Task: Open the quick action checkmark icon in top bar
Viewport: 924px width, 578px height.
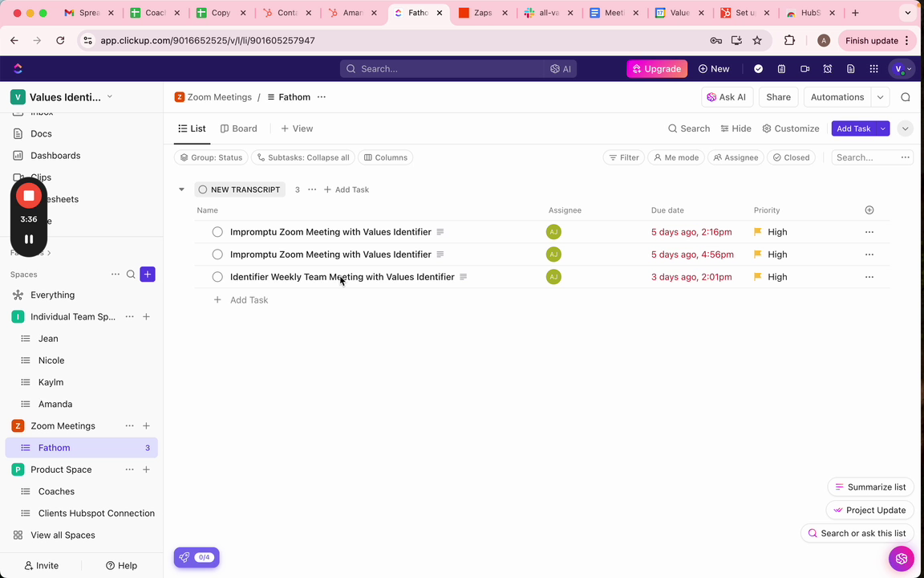Action: tap(759, 69)
